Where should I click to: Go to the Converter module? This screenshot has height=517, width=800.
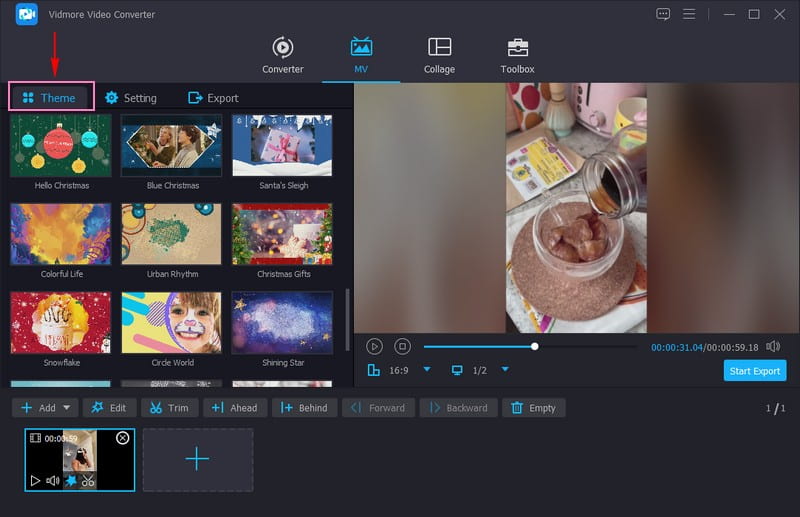click(x=283, y=55)
